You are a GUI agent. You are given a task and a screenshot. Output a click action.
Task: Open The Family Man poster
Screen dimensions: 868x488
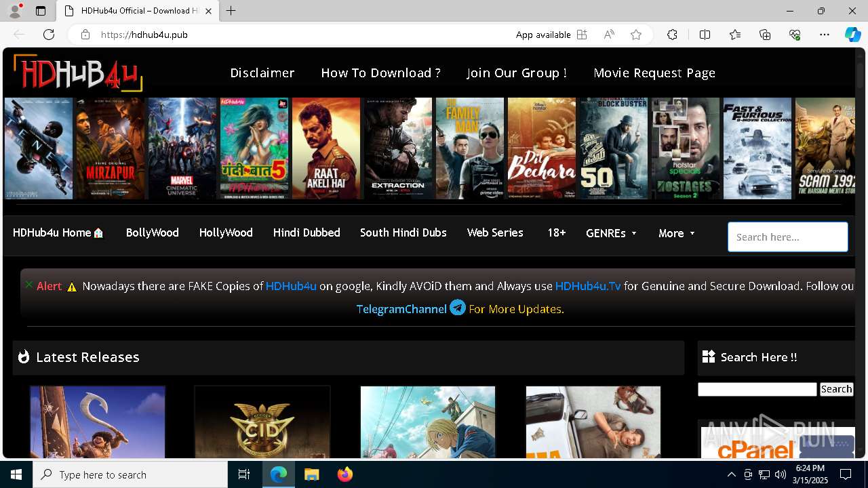click(x=470, y=148)
